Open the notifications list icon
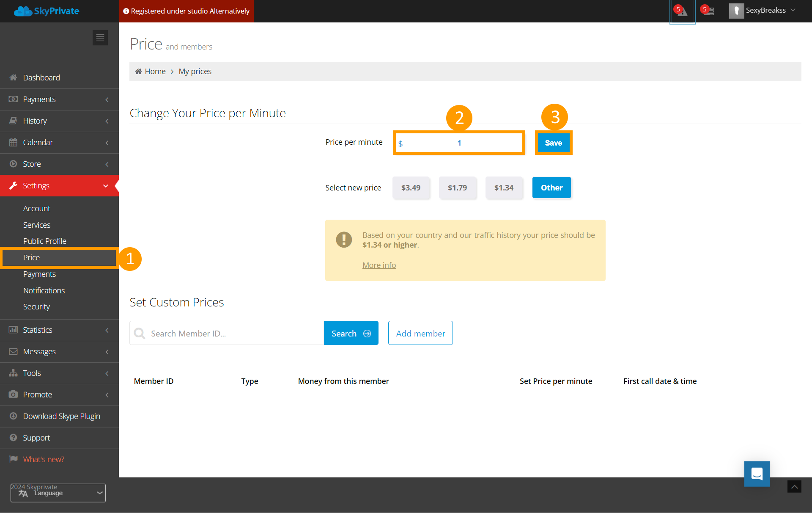Screen dimensions: 812x513 point(708,11)
